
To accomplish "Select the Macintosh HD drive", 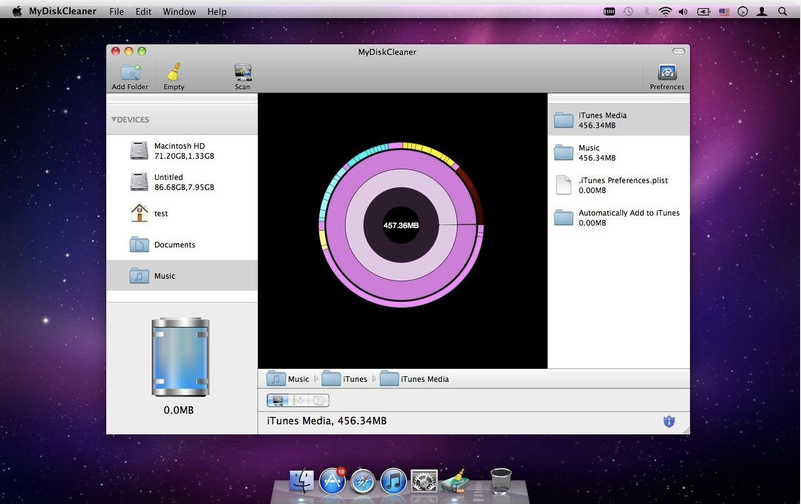I will coord(182,151).
